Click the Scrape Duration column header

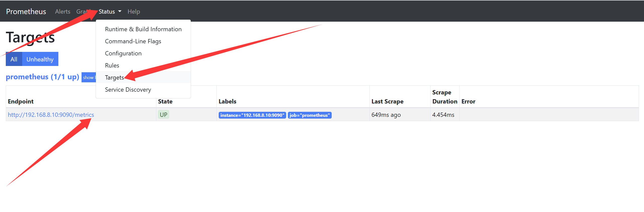pos(445,97)
